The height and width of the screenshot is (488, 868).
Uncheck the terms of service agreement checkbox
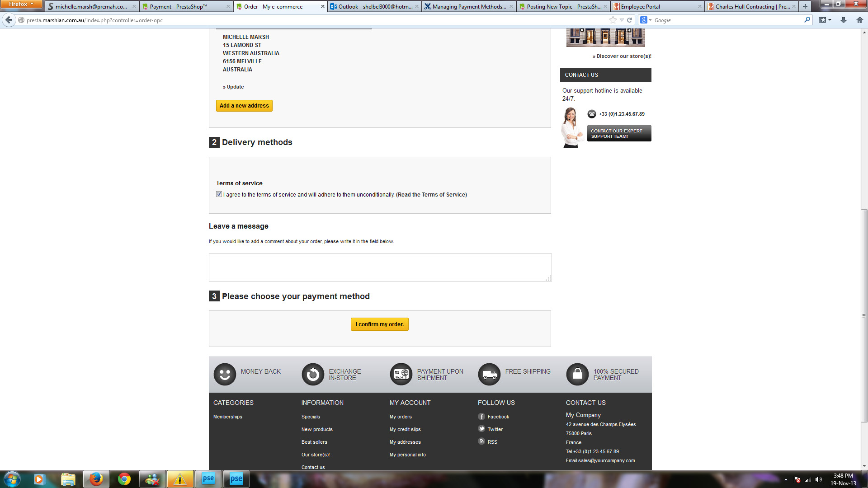click(x=219, y=194)
